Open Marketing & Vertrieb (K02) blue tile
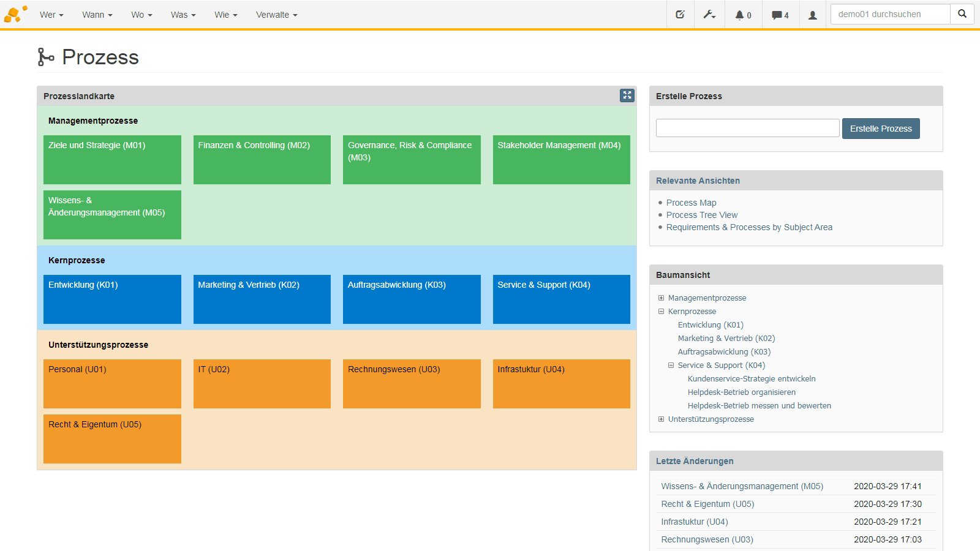 (x=262, y=299)
